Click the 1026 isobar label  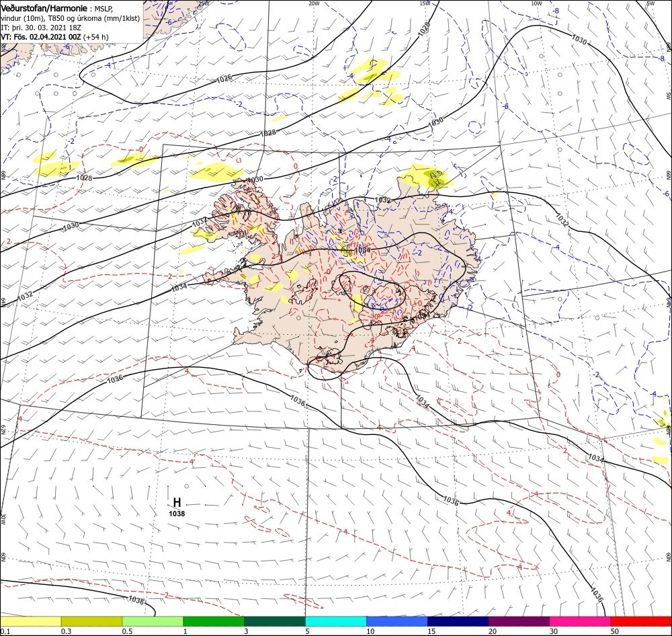click(x=224, y=79)
